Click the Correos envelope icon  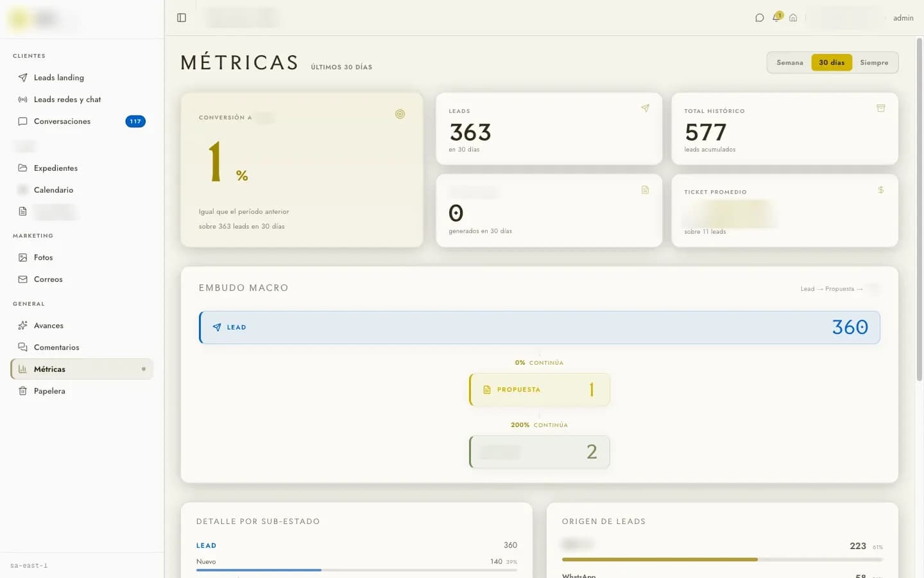tap(22, 279)
